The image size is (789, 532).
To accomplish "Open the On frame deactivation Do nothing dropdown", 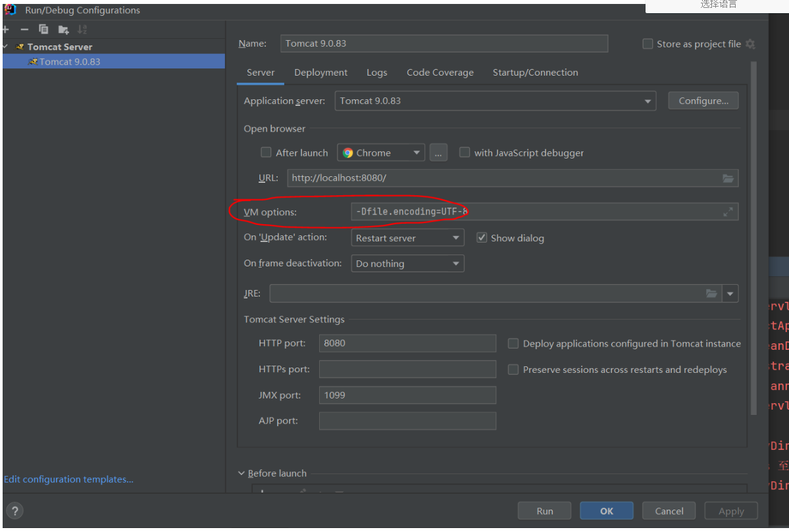I will pyautogui.click(x=407, y=264).
